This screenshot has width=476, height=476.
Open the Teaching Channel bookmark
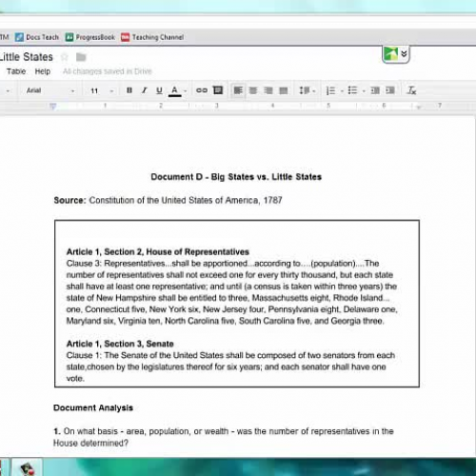pos(152,37)
